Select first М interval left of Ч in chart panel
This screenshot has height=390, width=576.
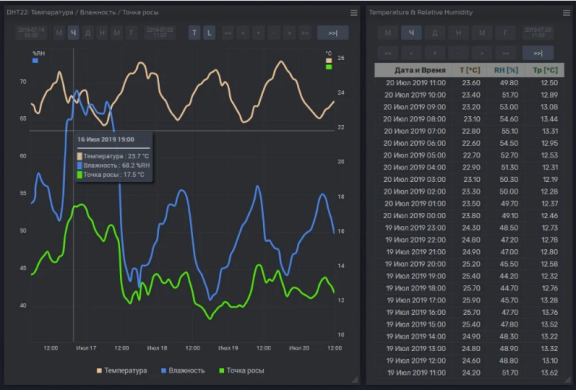click(59, 33)
